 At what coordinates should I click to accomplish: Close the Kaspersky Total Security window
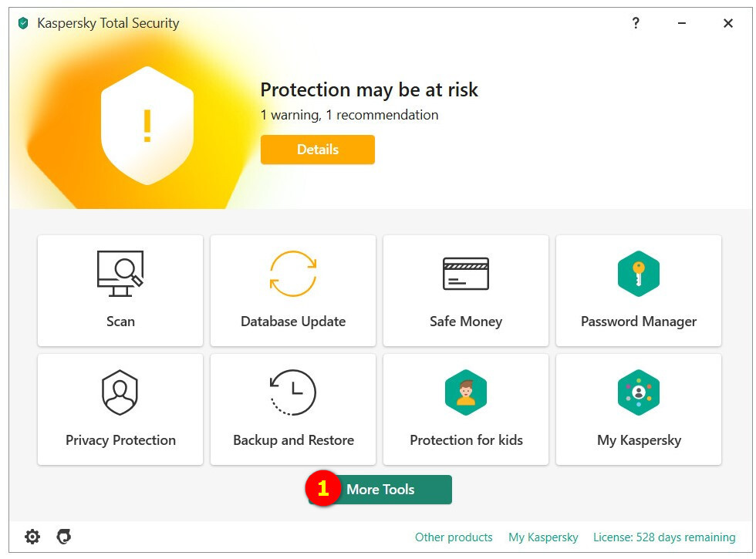point(728,23)
